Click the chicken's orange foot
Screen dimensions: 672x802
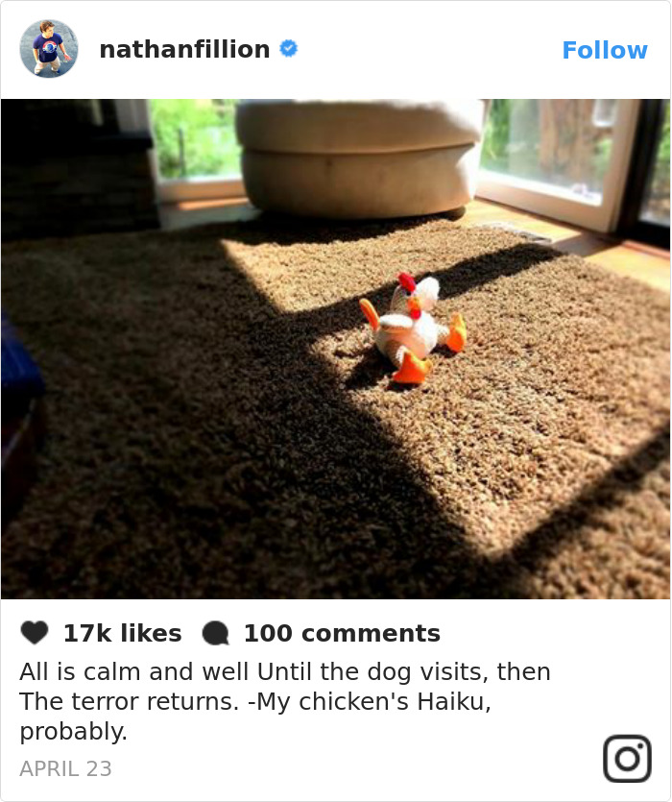pos(412,368)
